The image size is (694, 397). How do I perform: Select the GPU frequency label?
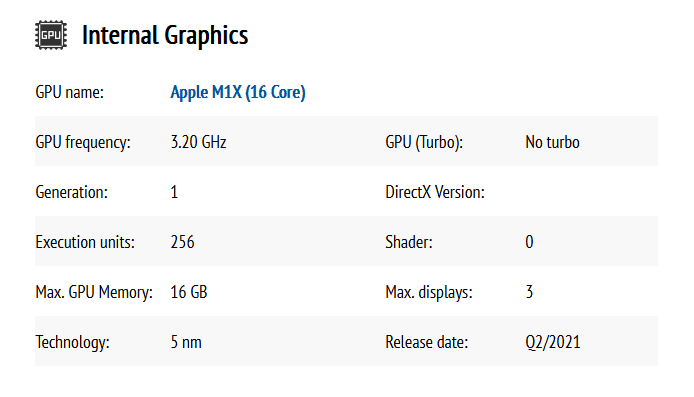83,142
